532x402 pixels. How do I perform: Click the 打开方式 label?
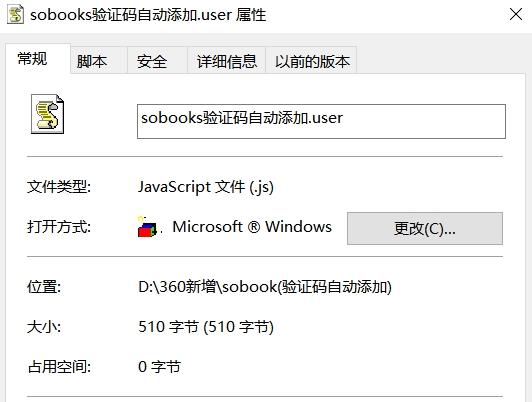[59, 227]
